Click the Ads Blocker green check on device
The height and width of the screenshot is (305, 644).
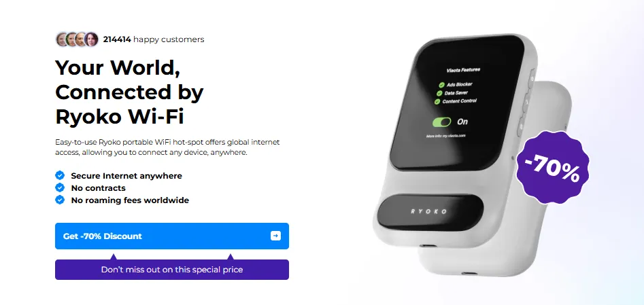tap(441, 85)
